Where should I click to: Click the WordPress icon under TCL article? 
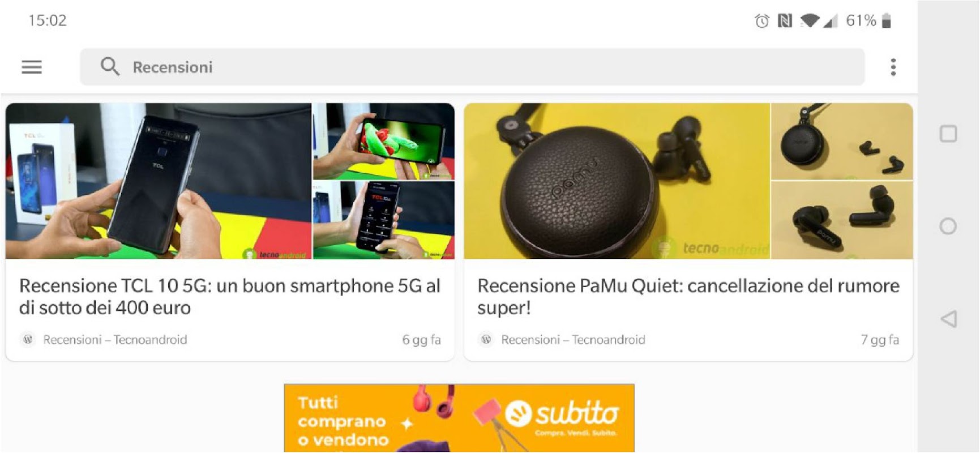(x=28, y=339)
